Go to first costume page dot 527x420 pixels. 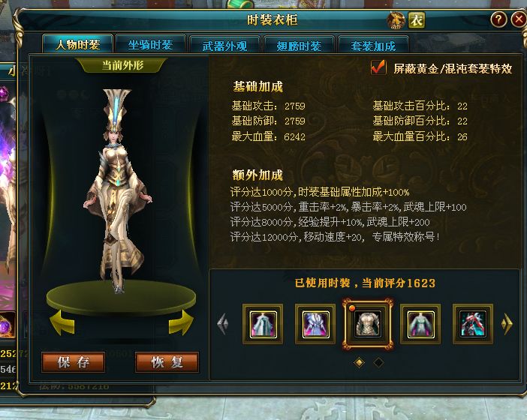point(359,362)
